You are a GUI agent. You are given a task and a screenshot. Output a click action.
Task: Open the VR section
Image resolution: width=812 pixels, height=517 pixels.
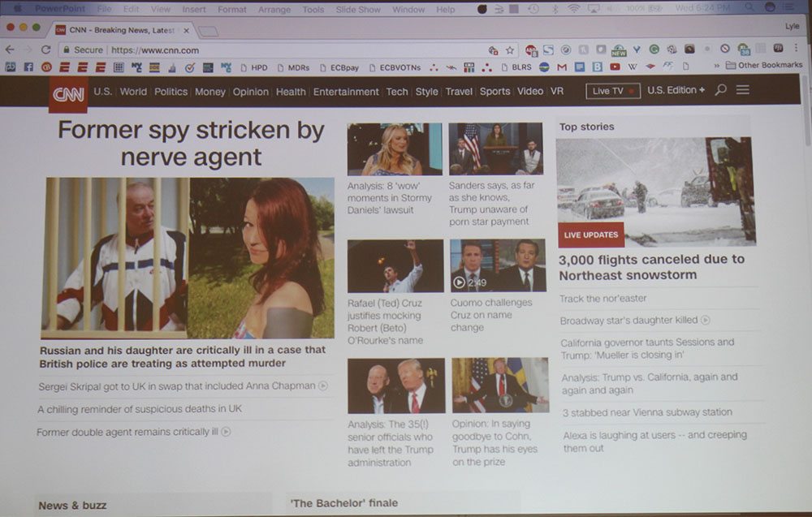click(557, 91)
